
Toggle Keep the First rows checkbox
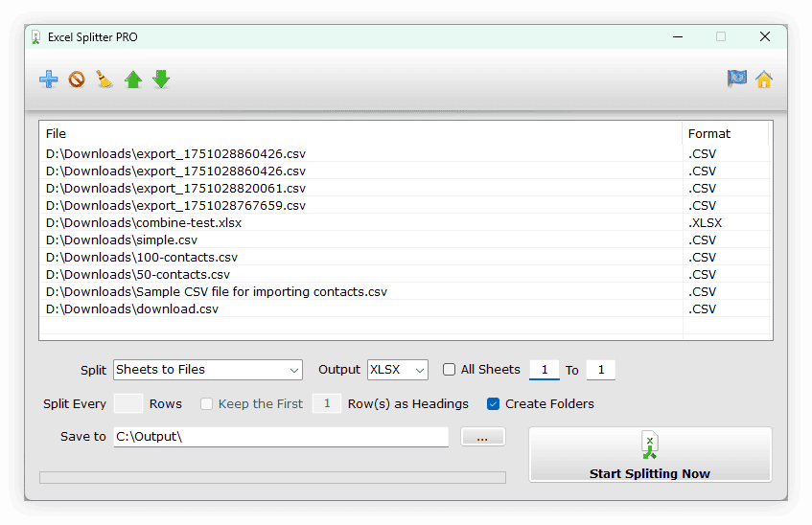207,403
